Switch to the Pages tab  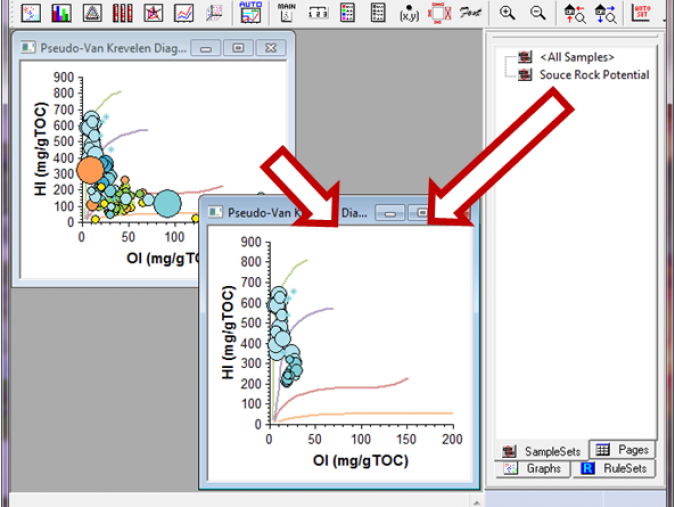tap(622, 450)
